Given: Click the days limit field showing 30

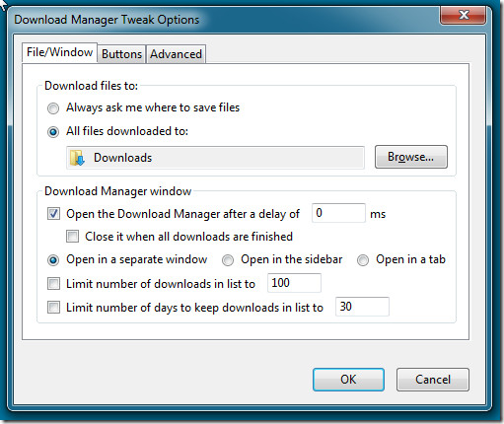Looking at the screenshot, I should click(362, 307).
